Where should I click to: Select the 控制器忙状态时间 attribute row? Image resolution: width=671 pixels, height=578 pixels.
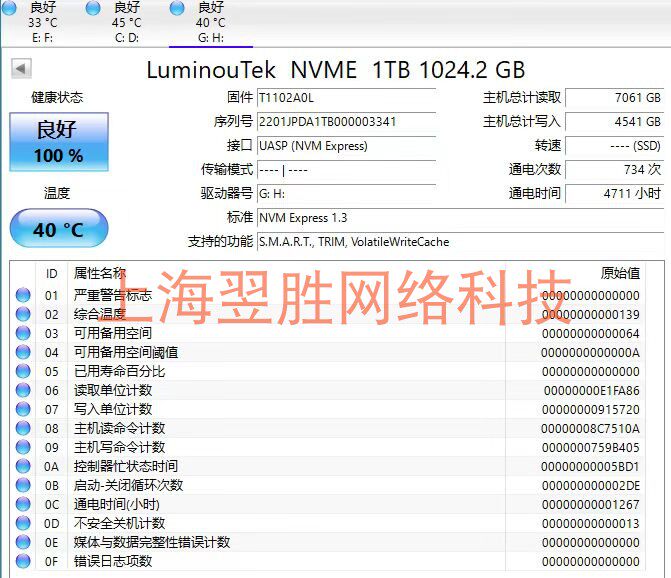[x=328, y=466]
